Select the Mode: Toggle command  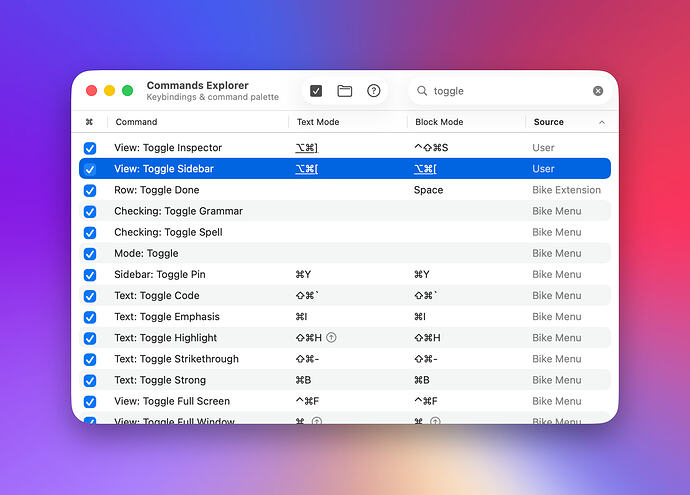point(146,253)
